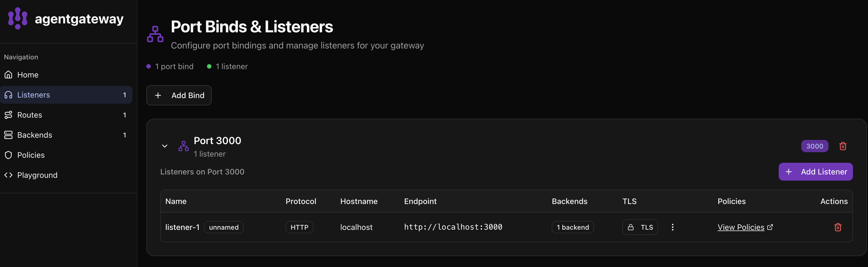Image resolution: width=868 pixels, height=267 pixels.
Task: Click the Routes icon in navigation
Action: click(x=8, y=115)
